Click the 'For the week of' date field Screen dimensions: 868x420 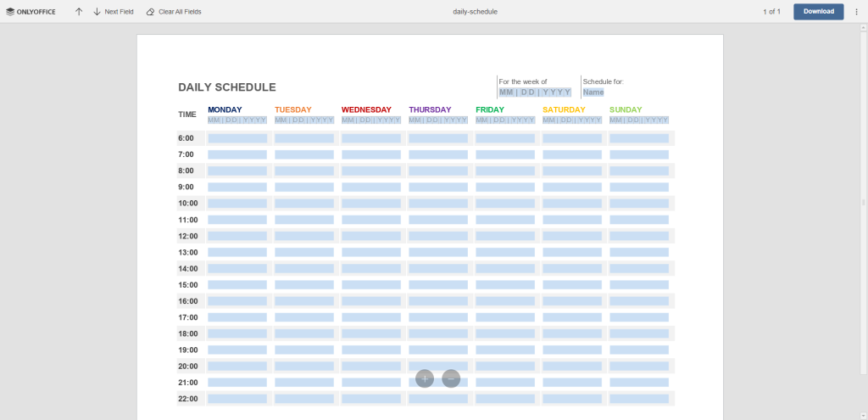[534, 92]
